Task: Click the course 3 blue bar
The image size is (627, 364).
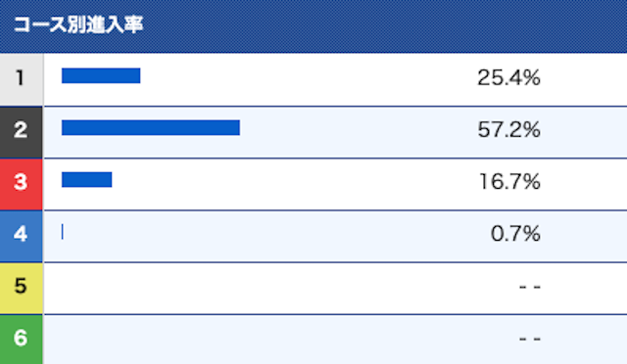Action: (x=87, y=179)
